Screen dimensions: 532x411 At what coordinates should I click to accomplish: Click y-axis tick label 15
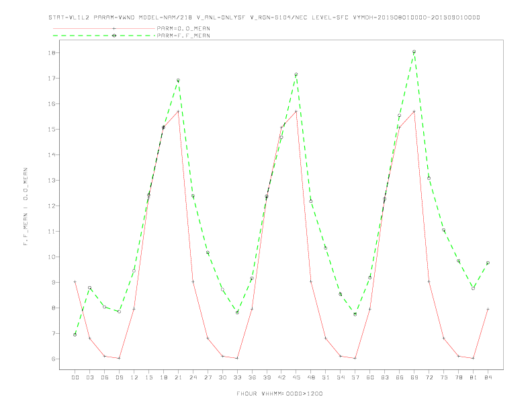(x=52, y=129)
